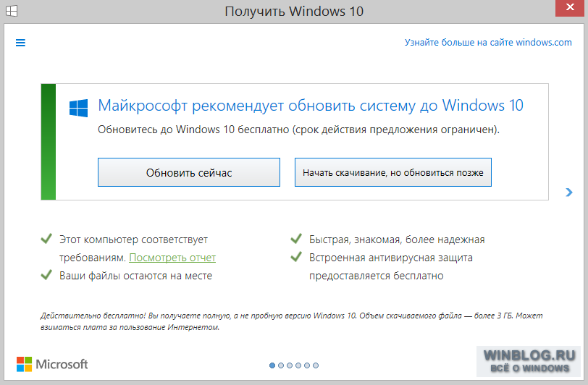Close the Получить Windows 10 window
This screenshot has height=385, width=588.
570,7
